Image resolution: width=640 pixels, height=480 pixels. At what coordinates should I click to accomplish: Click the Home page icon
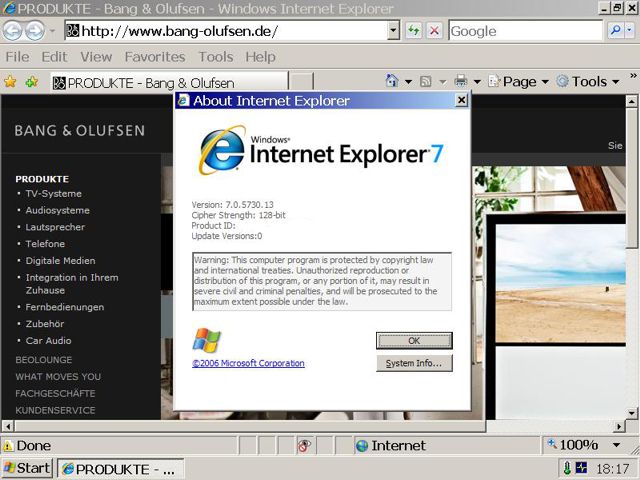point(392,81)
